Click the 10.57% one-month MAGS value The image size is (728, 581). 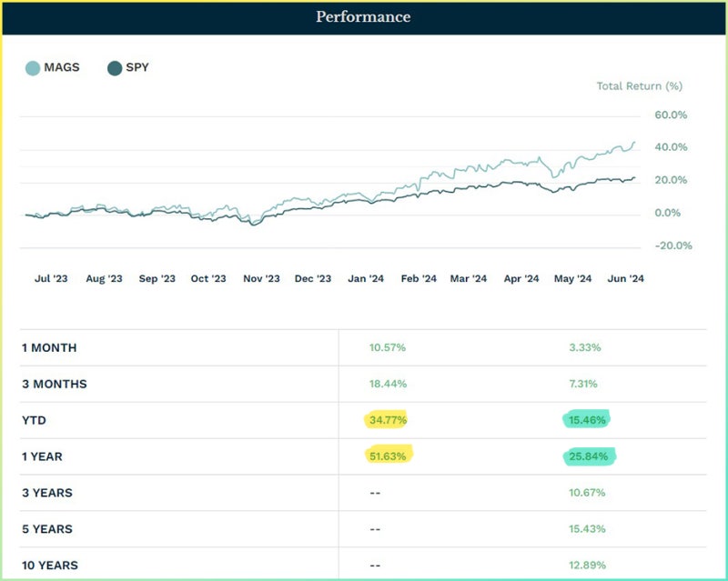[388, 347]
